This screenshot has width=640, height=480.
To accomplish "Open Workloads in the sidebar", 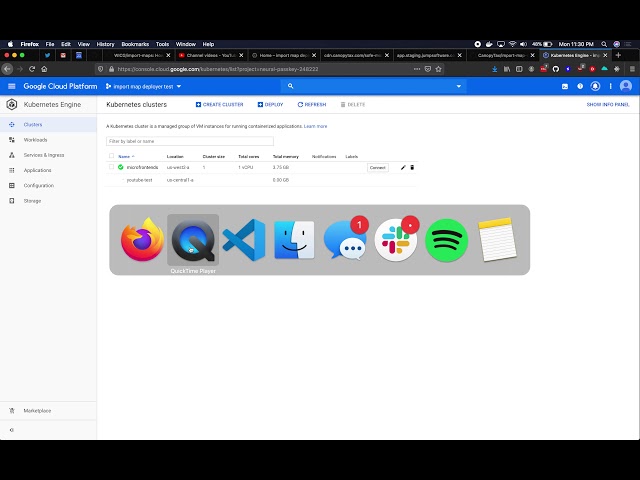I will pos(48,140).
